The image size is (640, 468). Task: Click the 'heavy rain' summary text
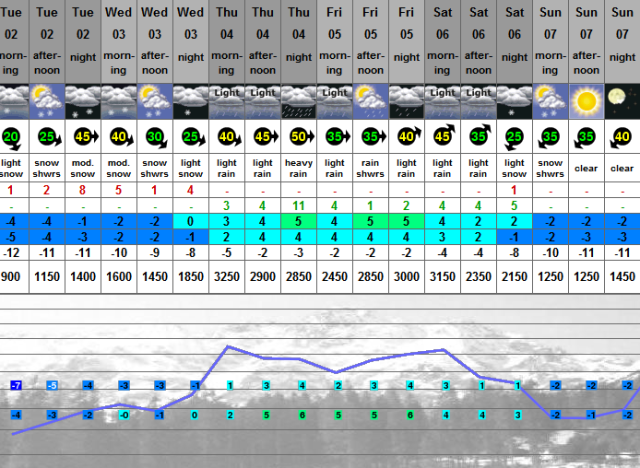pyautogui.click(x=298, y=168)
